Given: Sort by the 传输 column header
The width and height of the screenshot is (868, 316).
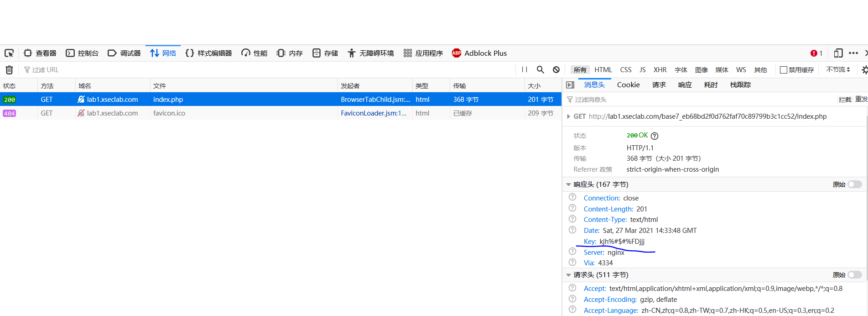Looking at the screenshot, I should 487,85.
